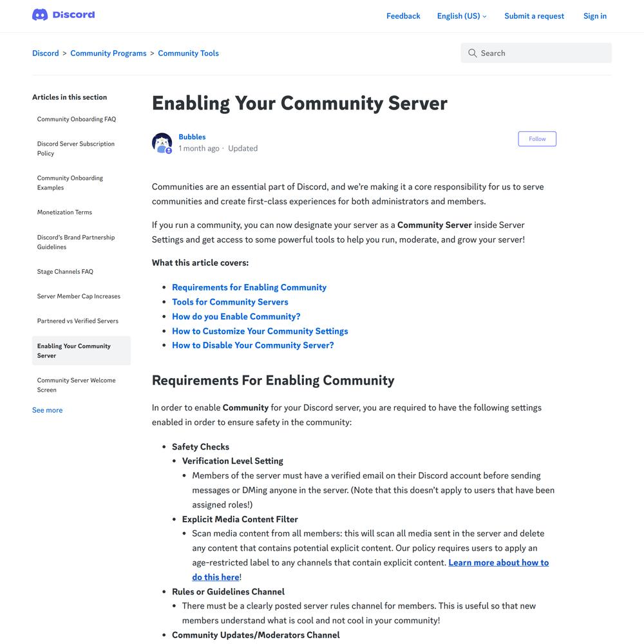Jump to Tools for Community Servers

coord(230,302)
